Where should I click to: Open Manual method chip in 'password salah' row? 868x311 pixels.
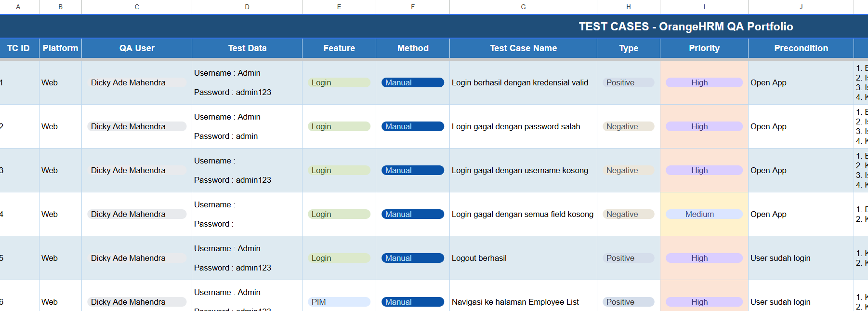coord(413,126)
